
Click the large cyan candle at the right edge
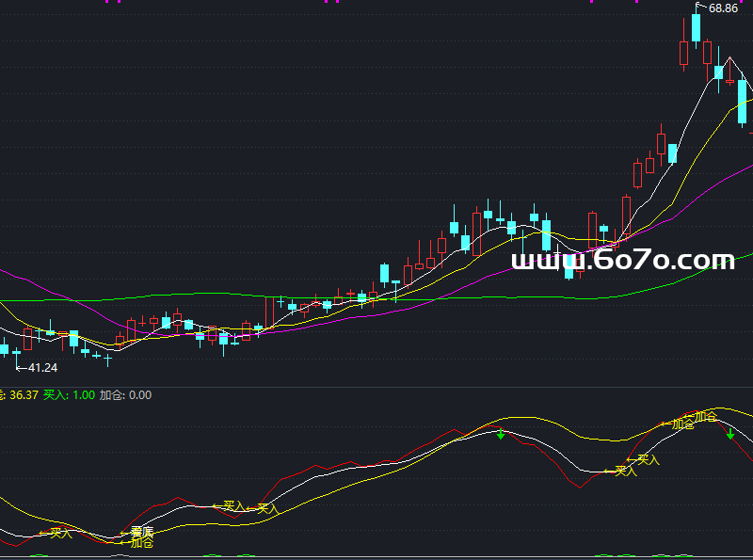click(743, 102)
